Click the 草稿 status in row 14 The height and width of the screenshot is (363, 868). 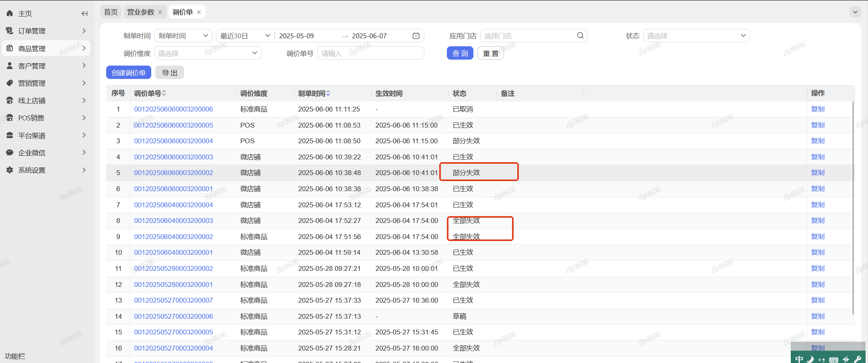pyautogui.click(x=459, y=316)
